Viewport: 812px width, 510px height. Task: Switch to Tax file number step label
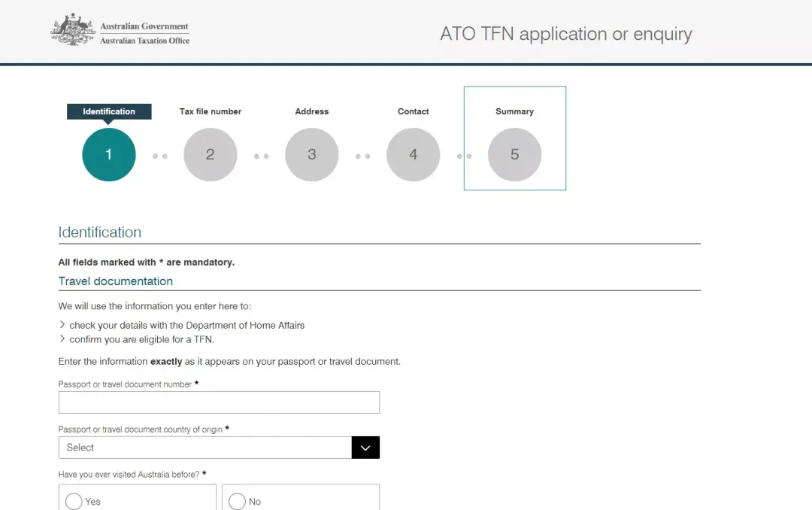211,111
